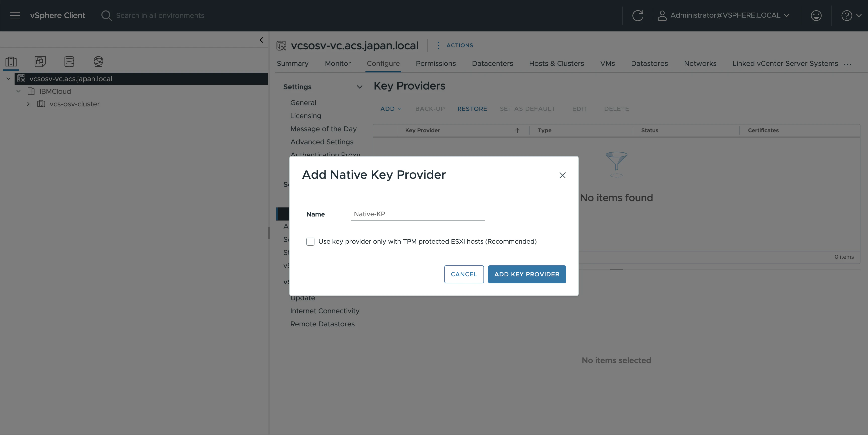Select vcs-osv-cluster in the tree
Viewport: 868px width, 435px height.
pyautogui.click(x=74, y=104)
